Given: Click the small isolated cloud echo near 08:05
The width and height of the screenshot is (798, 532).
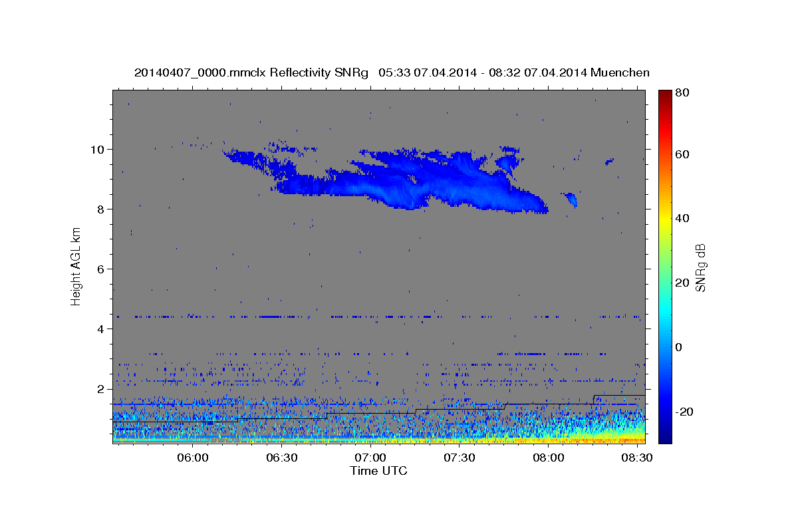Looking at the screenshot, I should click(570, 199).
